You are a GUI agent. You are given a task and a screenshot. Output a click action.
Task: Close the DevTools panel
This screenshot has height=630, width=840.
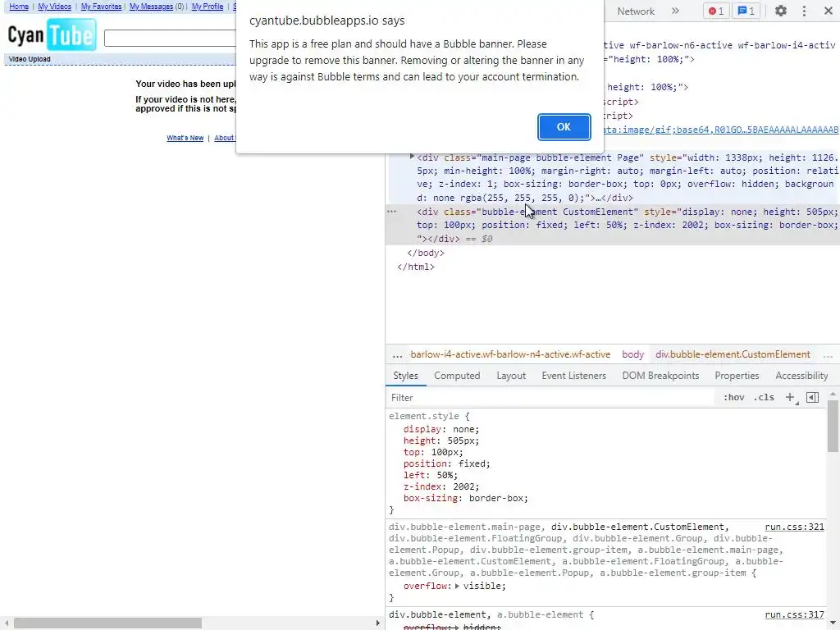click(x=828, y=11)
